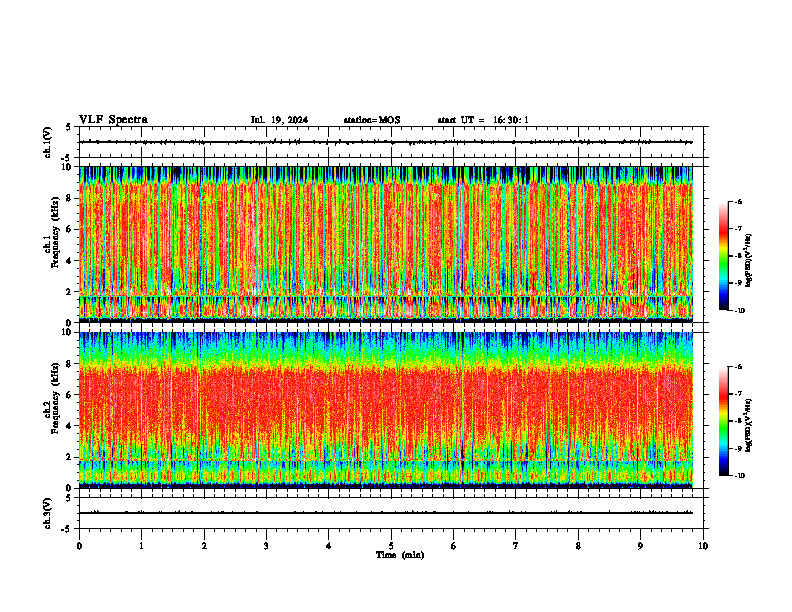Click the "VLF Spectra" title text
792x612 pixels.
(113, 120)
